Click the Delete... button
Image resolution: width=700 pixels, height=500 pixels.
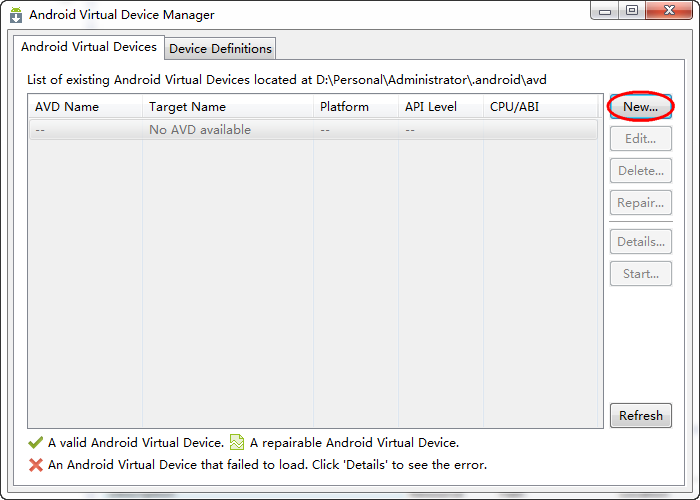click(640, 171)
